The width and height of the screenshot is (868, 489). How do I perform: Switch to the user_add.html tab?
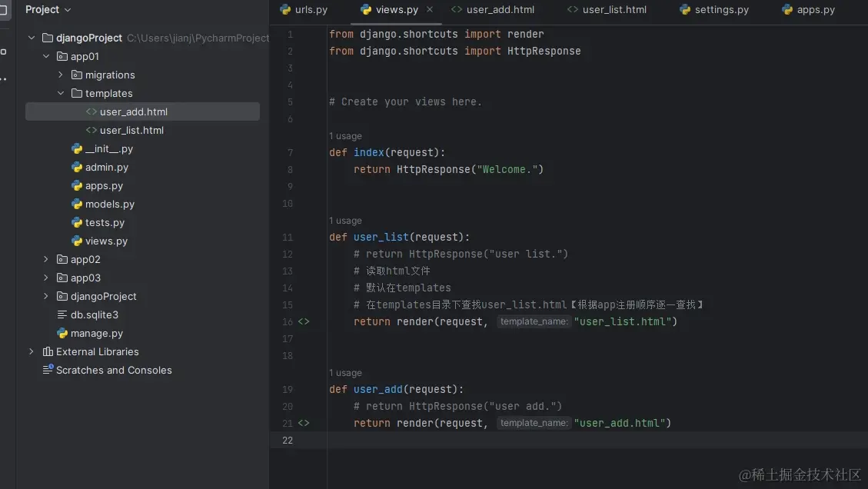pos(493,9)
